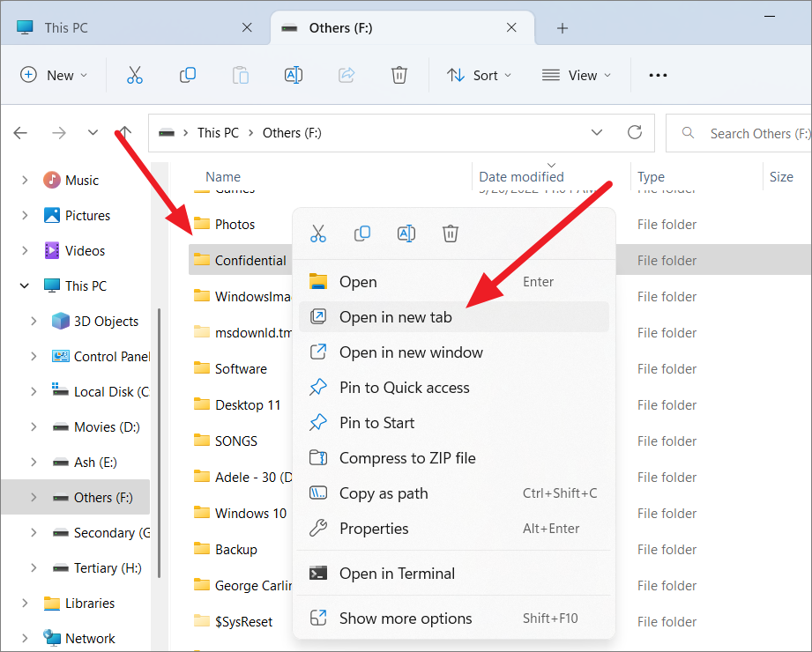Expand the Tertiary (H:) tree node
The height and width of the screenshot is (652, 812).
(34, 567)
